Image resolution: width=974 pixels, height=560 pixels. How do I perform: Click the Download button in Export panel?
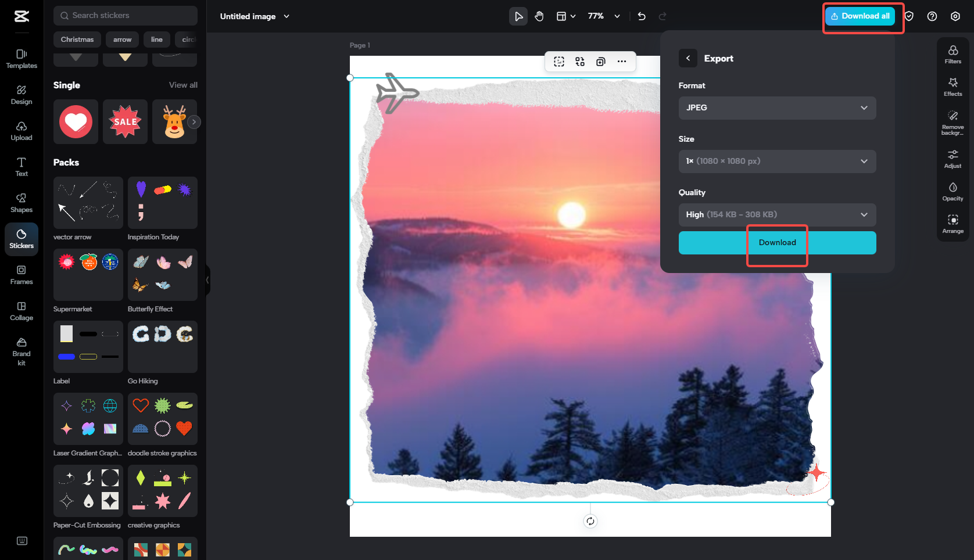pos(777,242)
